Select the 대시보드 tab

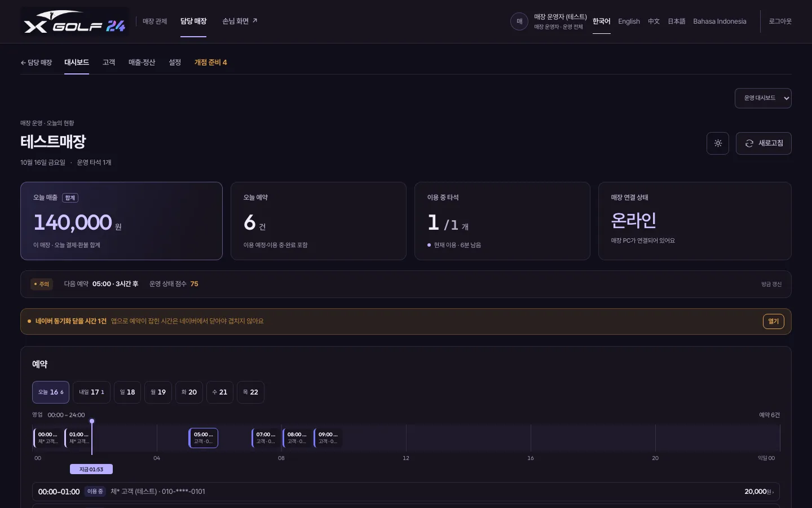coord(77,63)
